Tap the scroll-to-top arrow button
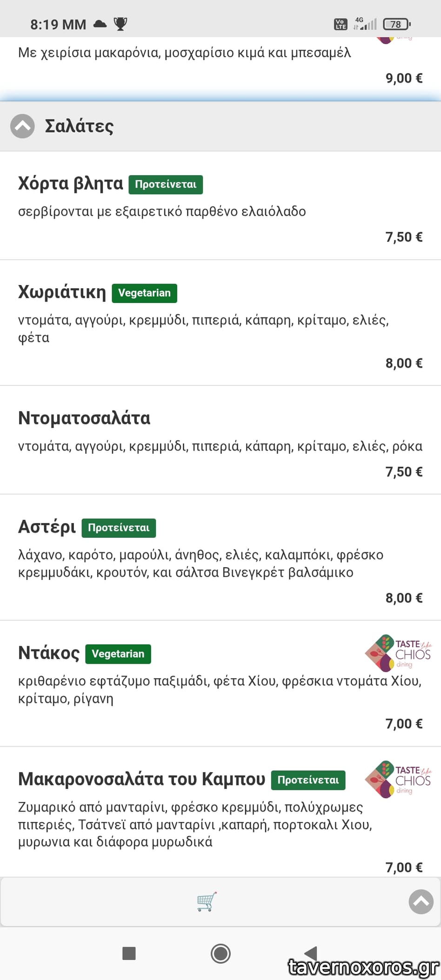This screenshot has width=441, height=980. (421, 901)
